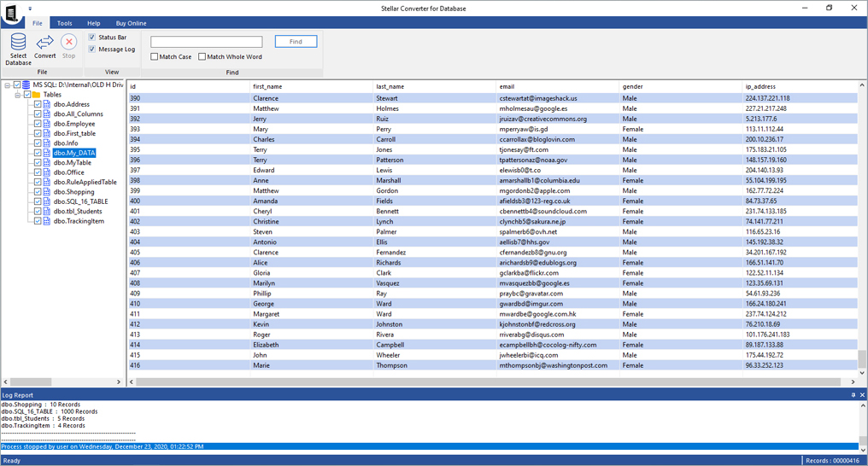Viewport: 868px width, 466px height.
Task: Click the Find search text field
Action: click(x=207, y=42)
